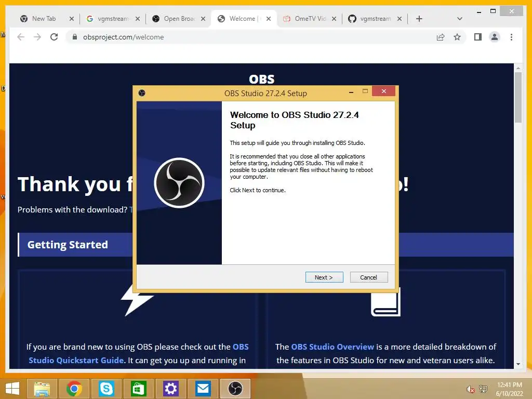Screen dimensions: 532x399
Task: Click the Getting Started heading
Action: coord(68,245)
